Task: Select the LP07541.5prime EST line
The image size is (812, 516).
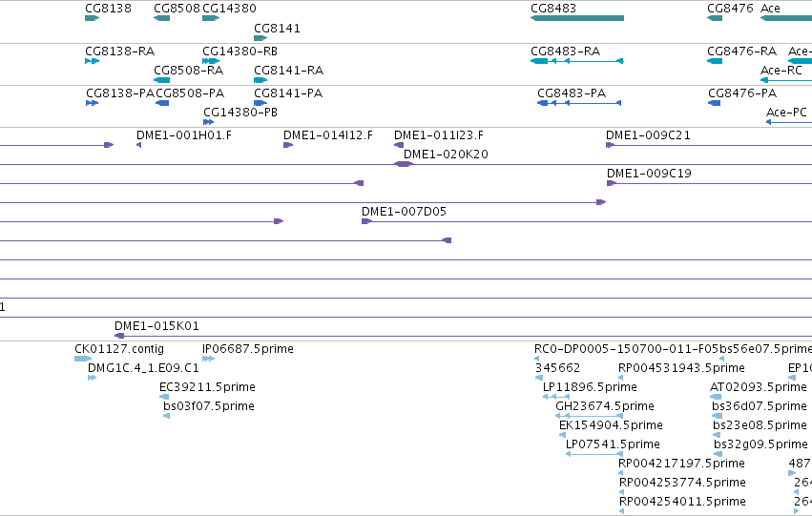Action: pyautogui.click(x=594, y=454)
